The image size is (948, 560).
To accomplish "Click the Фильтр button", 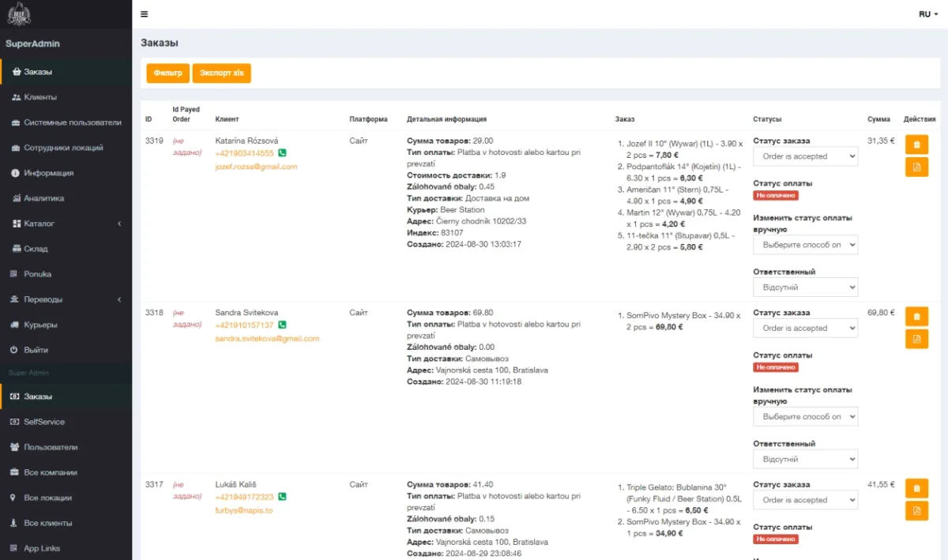I will point(167,73).
